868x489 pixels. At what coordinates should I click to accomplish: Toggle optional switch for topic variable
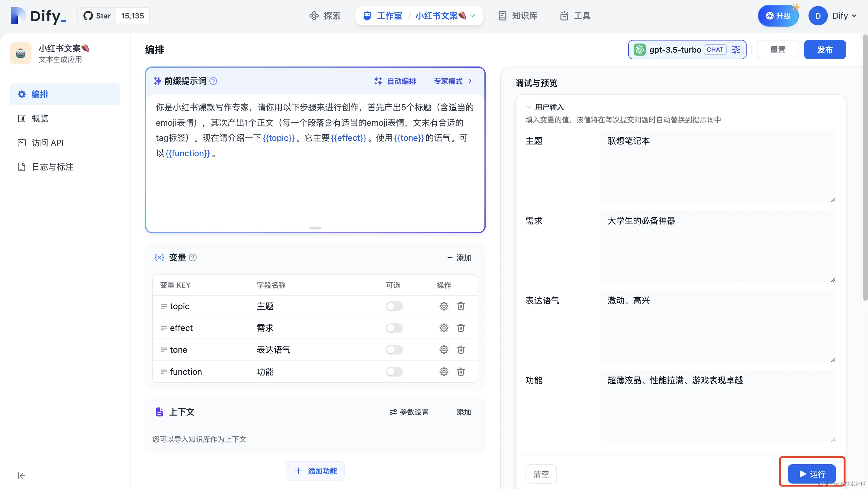point(394,306)
